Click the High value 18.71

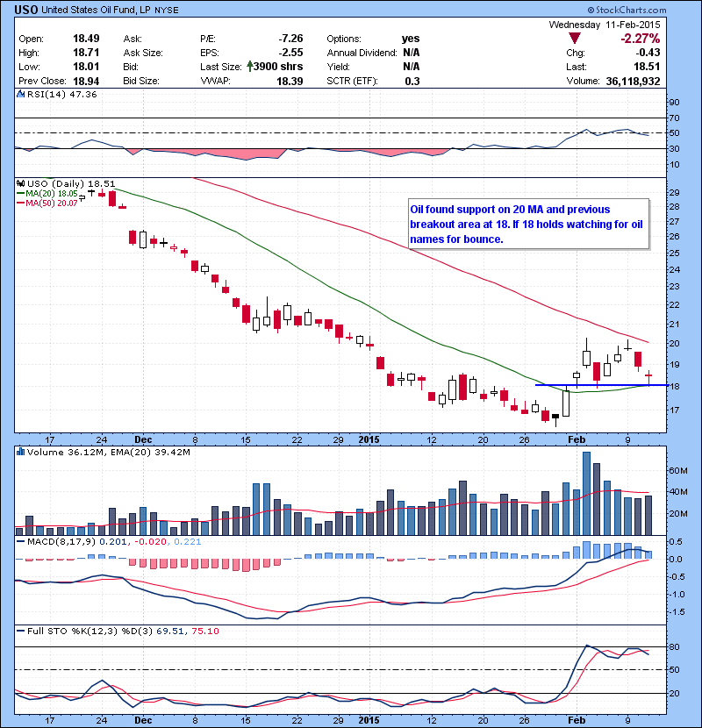point(86,53)
